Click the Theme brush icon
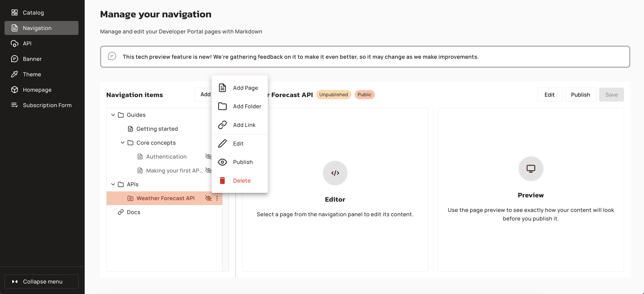644x294 pixels. (x=15, y=74)
